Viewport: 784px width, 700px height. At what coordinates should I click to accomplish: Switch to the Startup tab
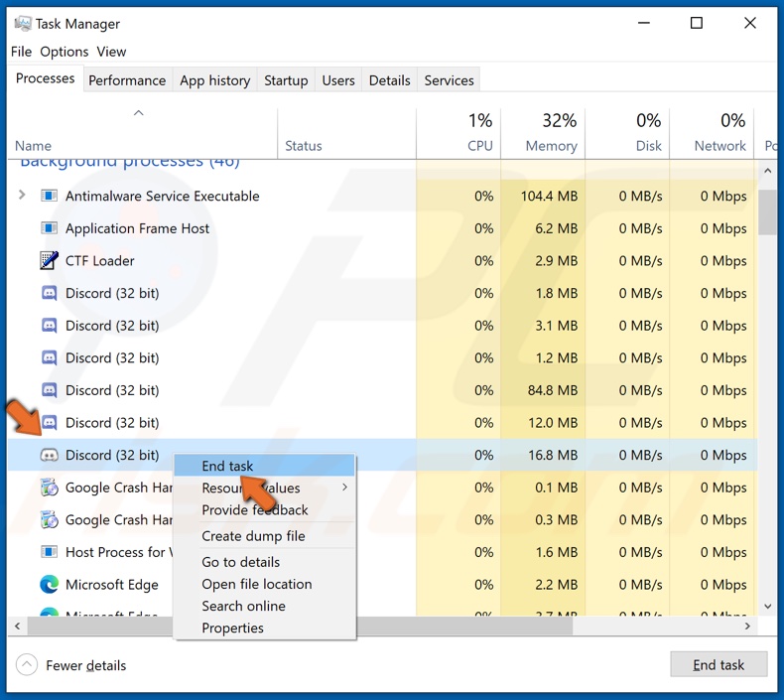click(286, 80)
